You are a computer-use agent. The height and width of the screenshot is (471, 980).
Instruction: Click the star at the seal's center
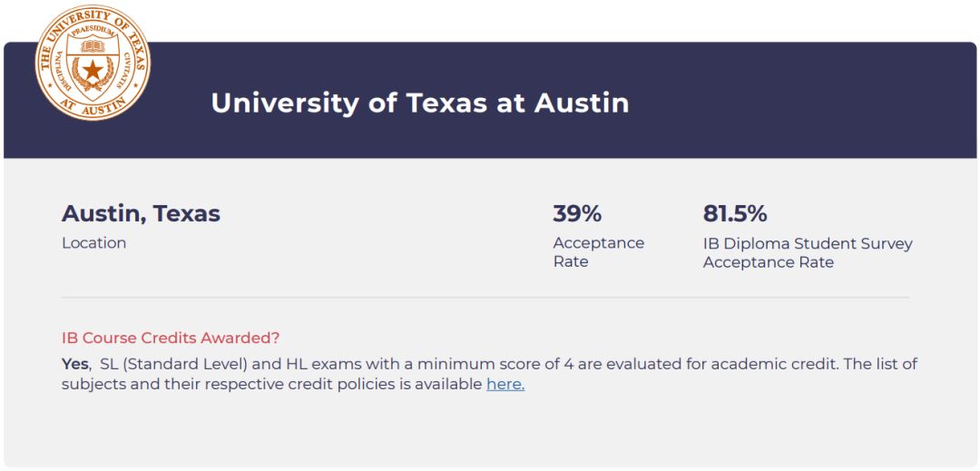pyautogui.click(x=93, y=71)
